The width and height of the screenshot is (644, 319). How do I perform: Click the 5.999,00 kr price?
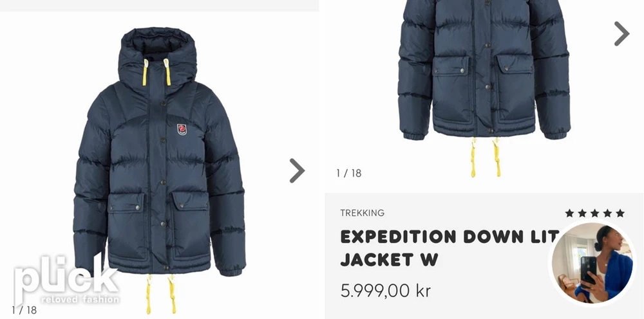coord(386,291)
